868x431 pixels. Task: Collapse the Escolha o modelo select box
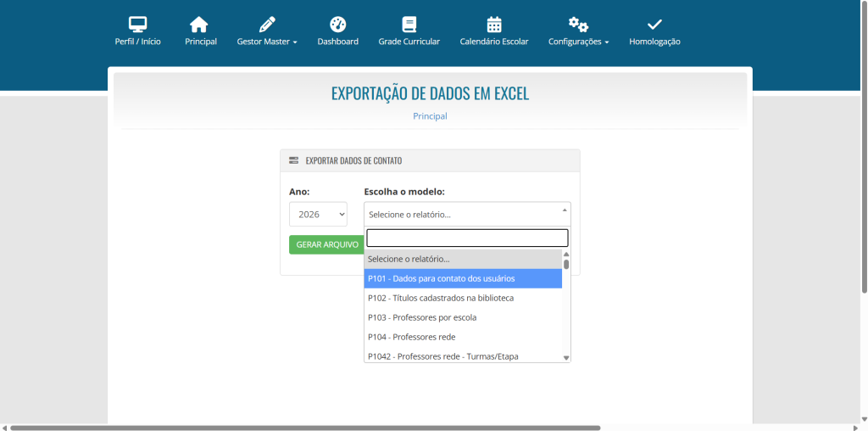(x=467, y=214)
